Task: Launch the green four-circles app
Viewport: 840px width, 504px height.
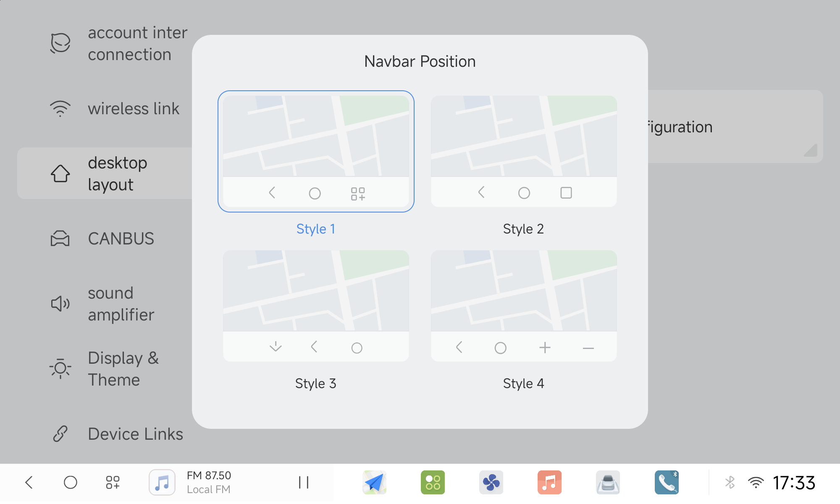Action: pyautogui.click(x=433, y=482)
